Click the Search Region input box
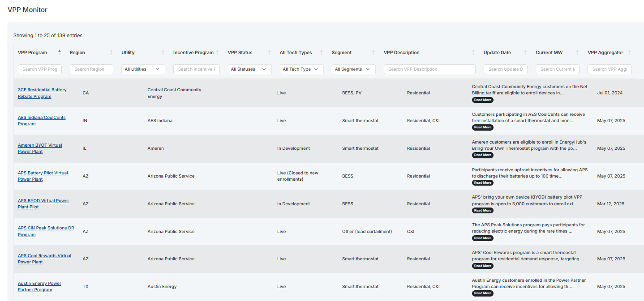The image size is (644, 301). 91,69
